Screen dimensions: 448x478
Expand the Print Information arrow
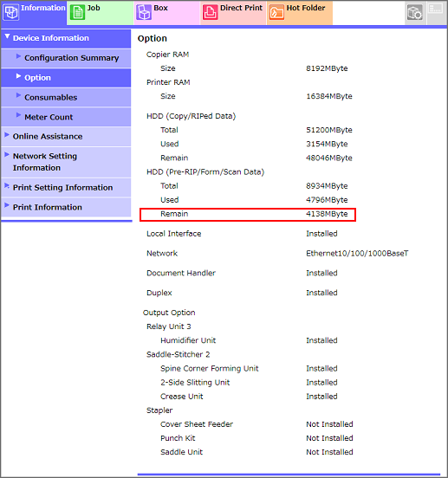tap(7, 205)
